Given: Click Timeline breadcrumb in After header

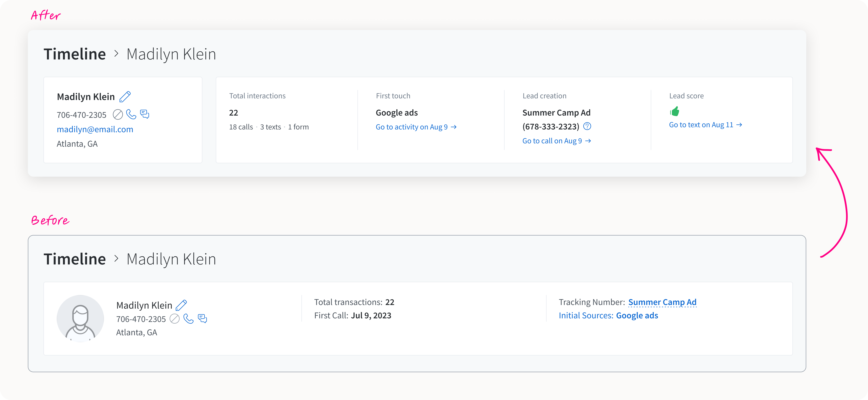Looking at the screenshot, I should tap(75, 54).
